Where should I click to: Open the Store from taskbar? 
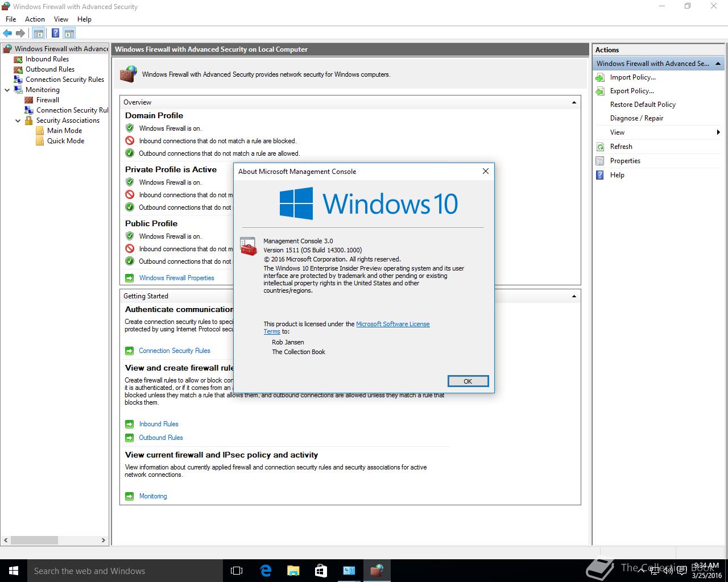coord(321,571)
